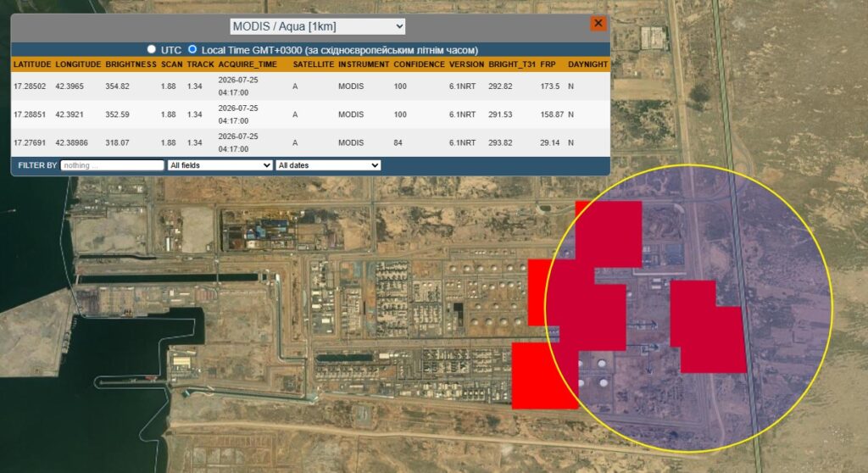Sort by BRIGHTNESS column header

click(x=131, y=64)
